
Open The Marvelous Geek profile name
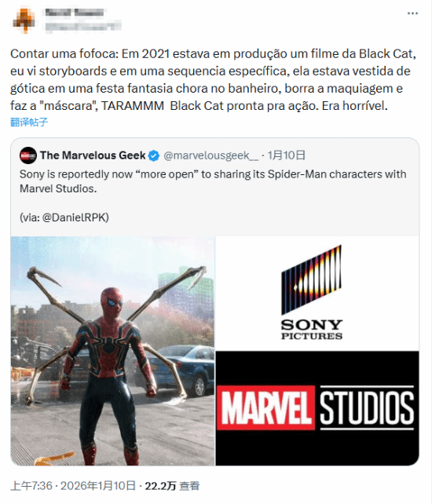[93, 155]
